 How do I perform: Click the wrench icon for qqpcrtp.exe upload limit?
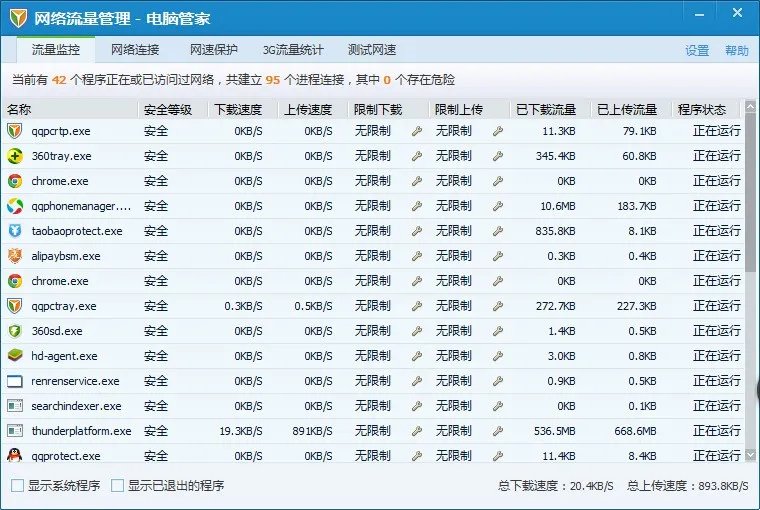[497, 131]
